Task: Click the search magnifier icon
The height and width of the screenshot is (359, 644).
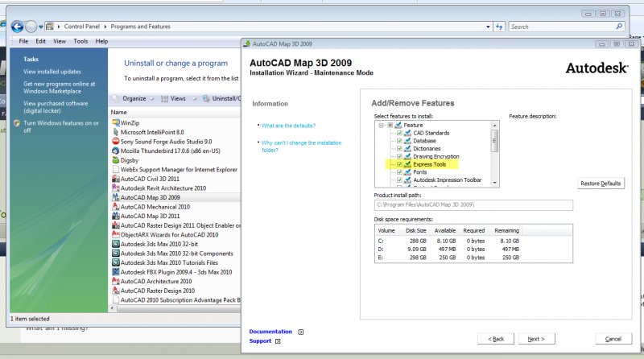Action: [x=619, y=27]
